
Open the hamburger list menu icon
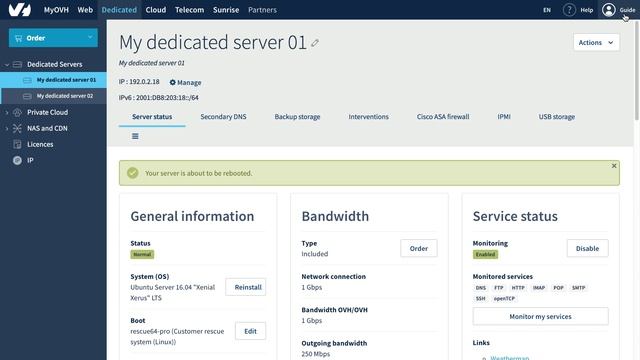pyautogui.click(x=135, y=136)
